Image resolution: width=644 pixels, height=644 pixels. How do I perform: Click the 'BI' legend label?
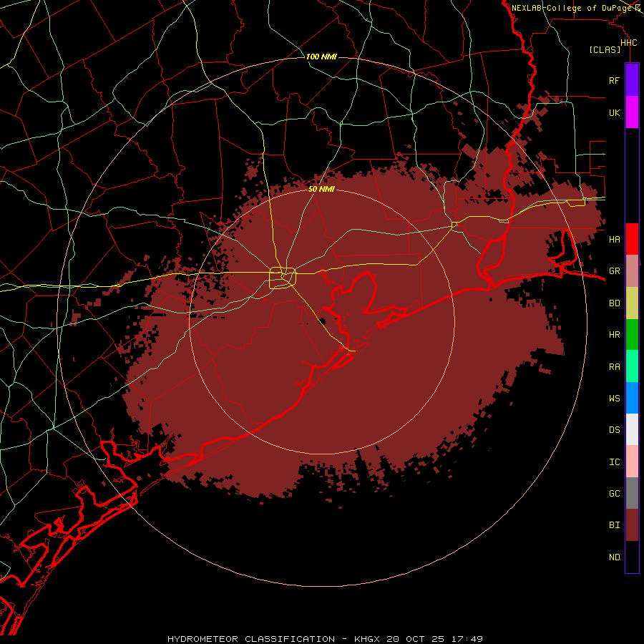coord(615,525)
